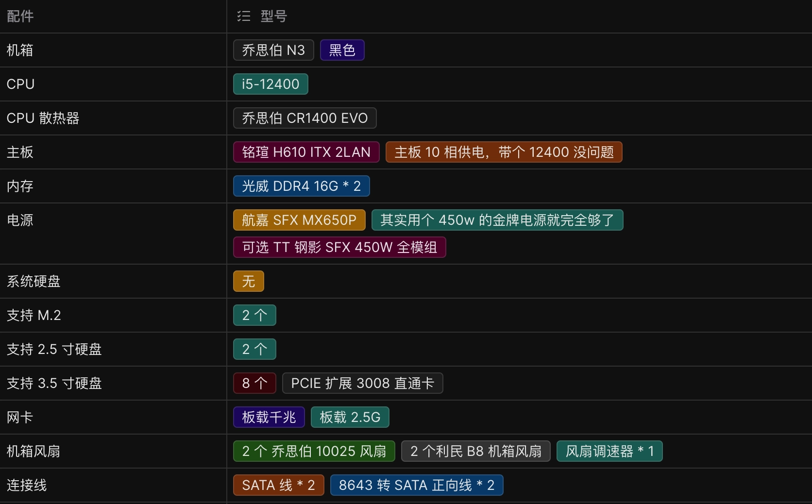This screenshot has height=504, width=812.
Task: Click the CPU row label
Action: (20, 84)
